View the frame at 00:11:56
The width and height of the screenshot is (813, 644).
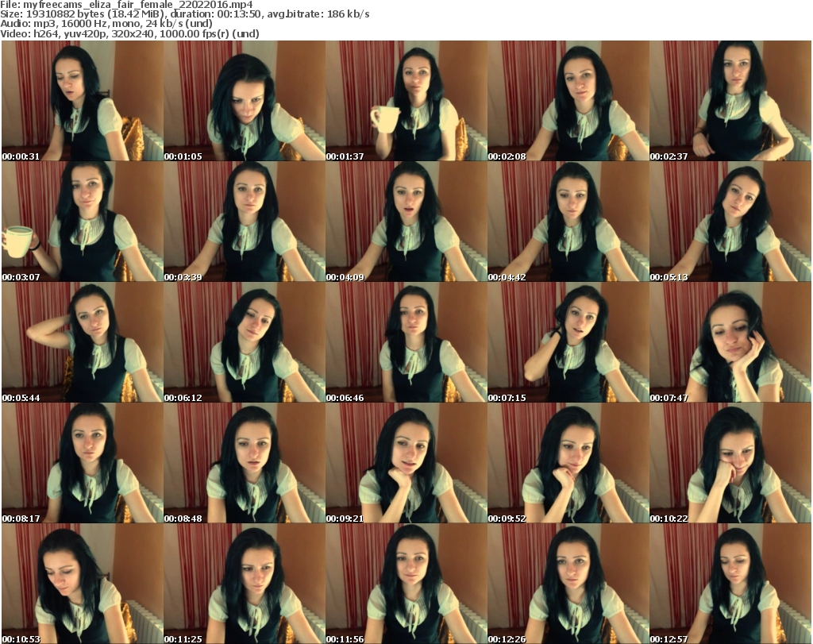[406, 584]
